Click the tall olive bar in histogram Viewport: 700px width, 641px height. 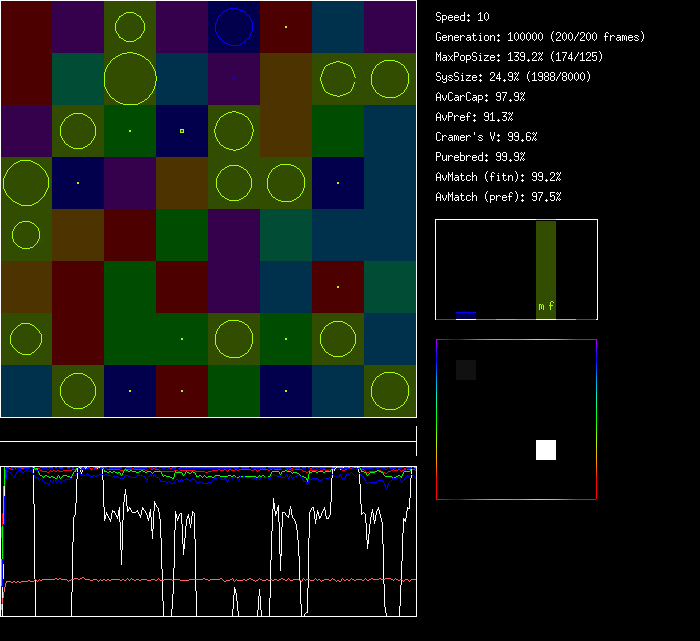point(545,260)
